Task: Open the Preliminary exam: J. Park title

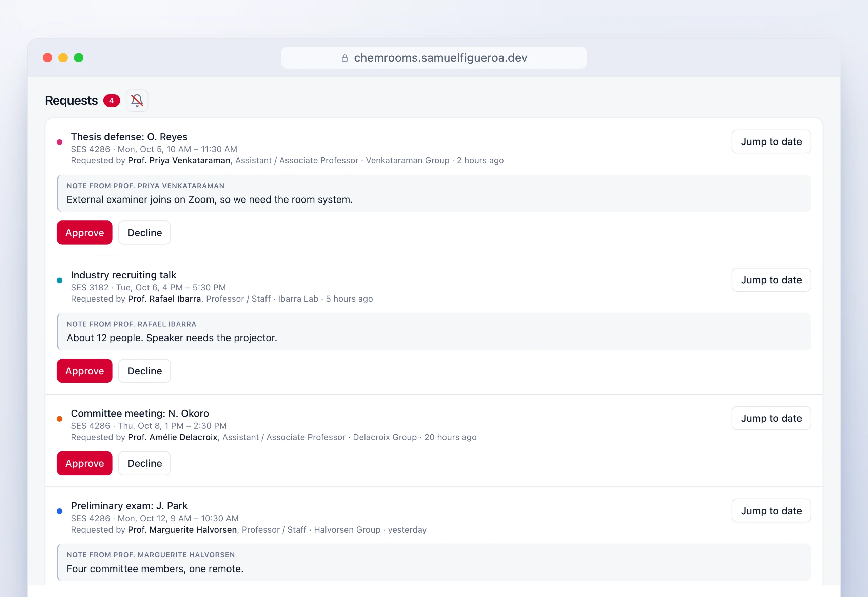Action: click(x=129, y=506)
